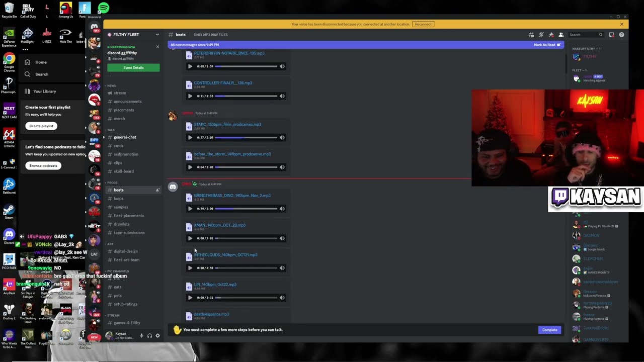Open Discord help icon

tap(621, 35)
